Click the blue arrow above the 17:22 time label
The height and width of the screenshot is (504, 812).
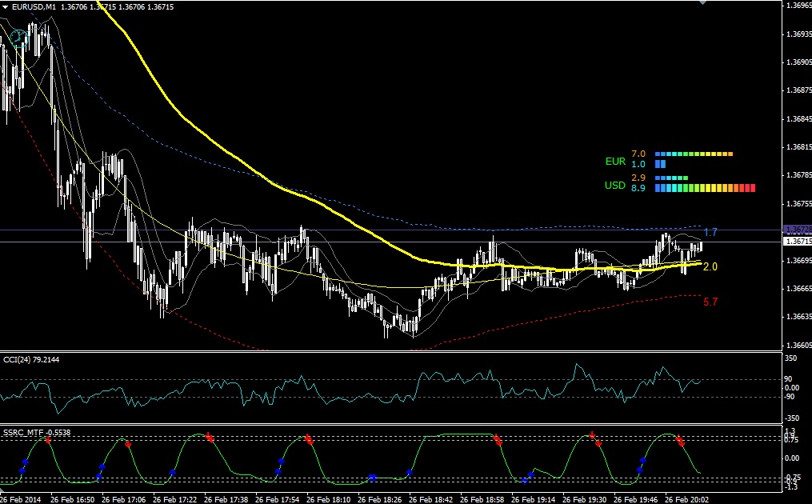(x=173, y=473)
